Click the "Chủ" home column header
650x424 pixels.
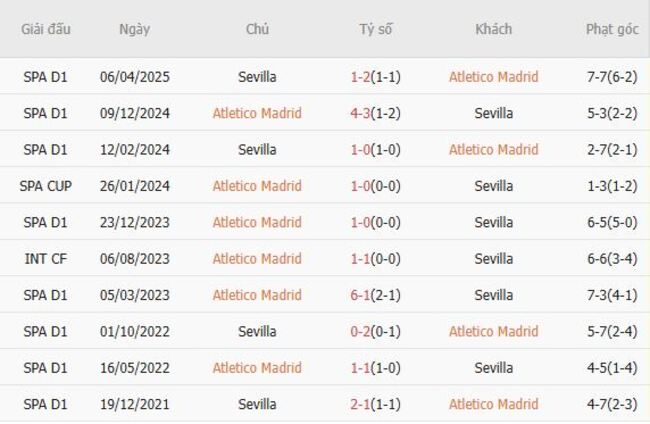pos(257,29)
